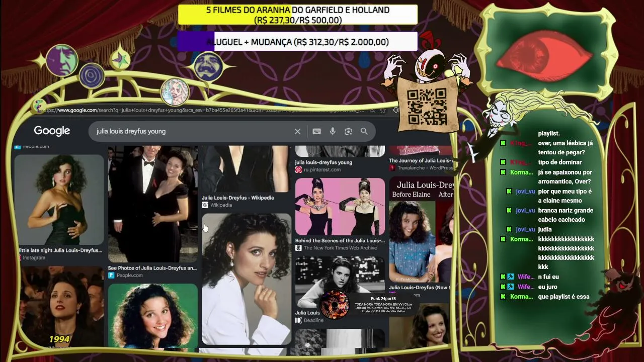Open the tuxedo couple photo
The image size is (644, 362).
153,204
